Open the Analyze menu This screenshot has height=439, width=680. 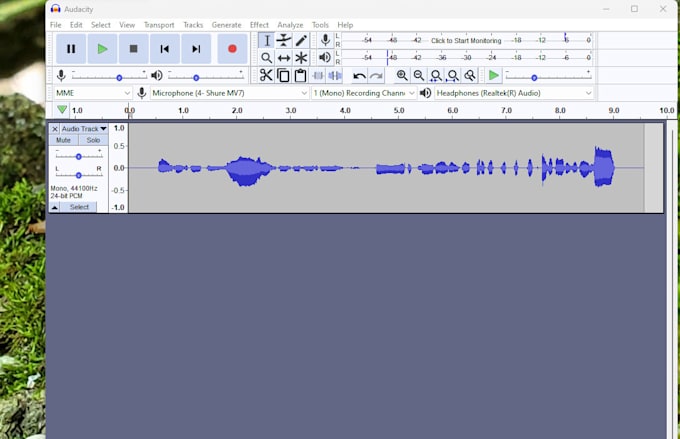[x=290, y=25]
